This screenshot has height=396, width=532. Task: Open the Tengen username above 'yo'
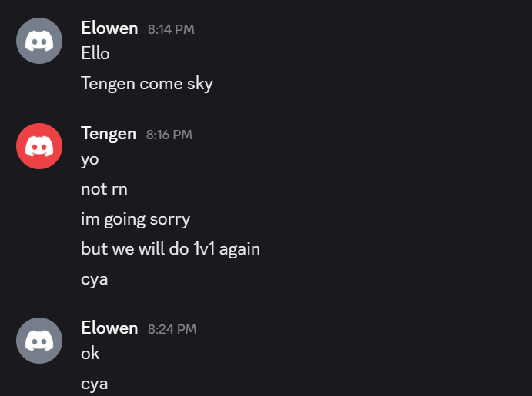pyautogui.click(x=109, y=134)
